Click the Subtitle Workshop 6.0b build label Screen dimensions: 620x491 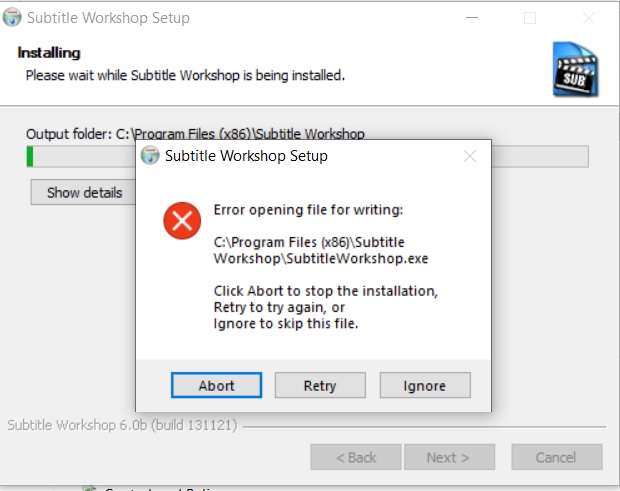122,425
